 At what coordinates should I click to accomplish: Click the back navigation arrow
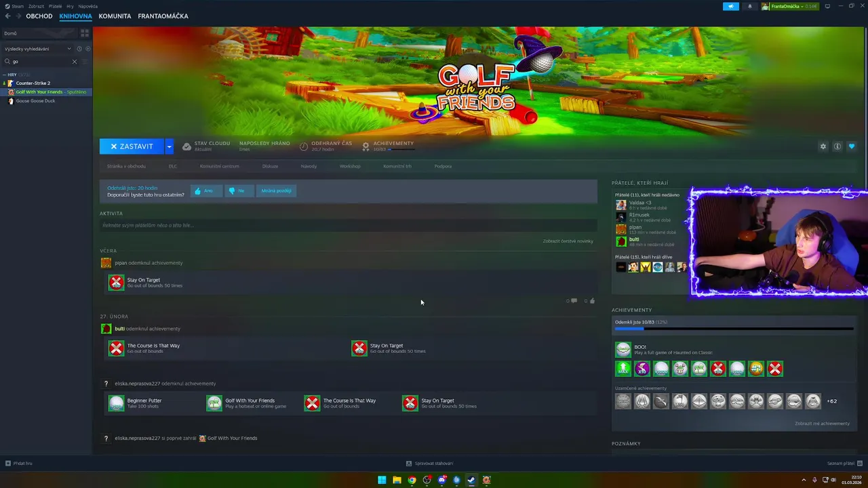(7, 16)
